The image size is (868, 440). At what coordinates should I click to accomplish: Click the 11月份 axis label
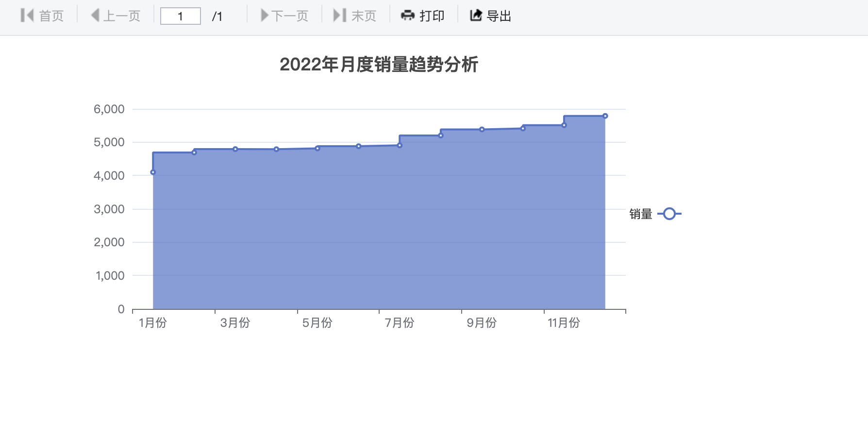coord(564,323)
